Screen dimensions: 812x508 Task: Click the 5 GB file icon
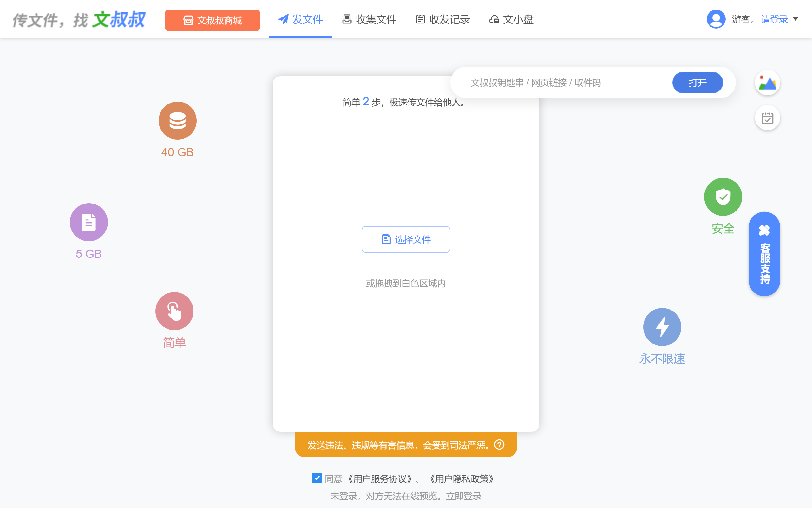pyautogui.click(x=88, y=222)
